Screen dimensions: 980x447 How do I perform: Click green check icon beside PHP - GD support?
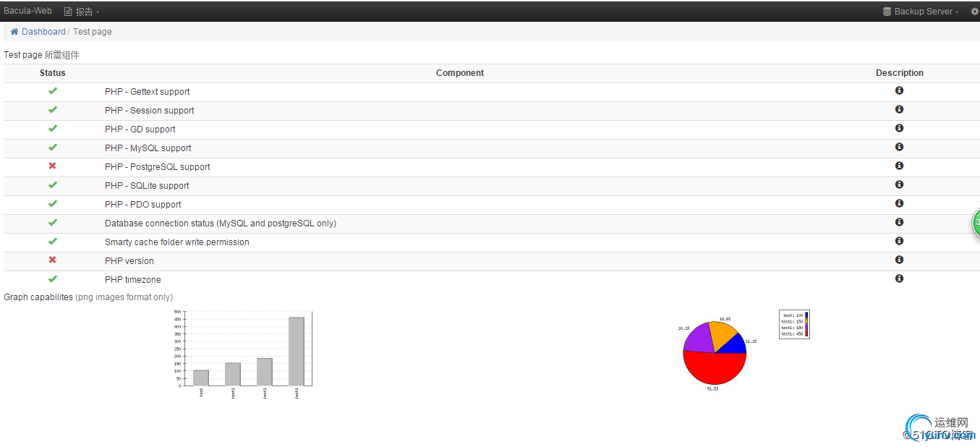[52, 129]
